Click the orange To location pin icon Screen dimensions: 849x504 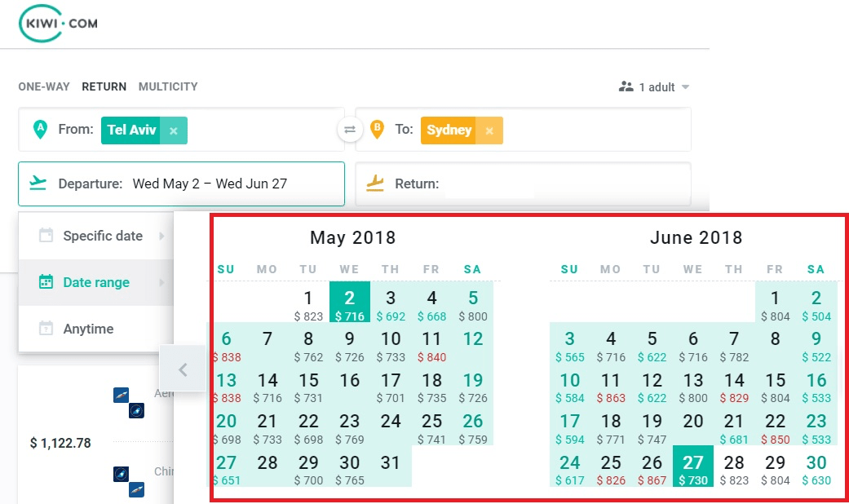377,130
